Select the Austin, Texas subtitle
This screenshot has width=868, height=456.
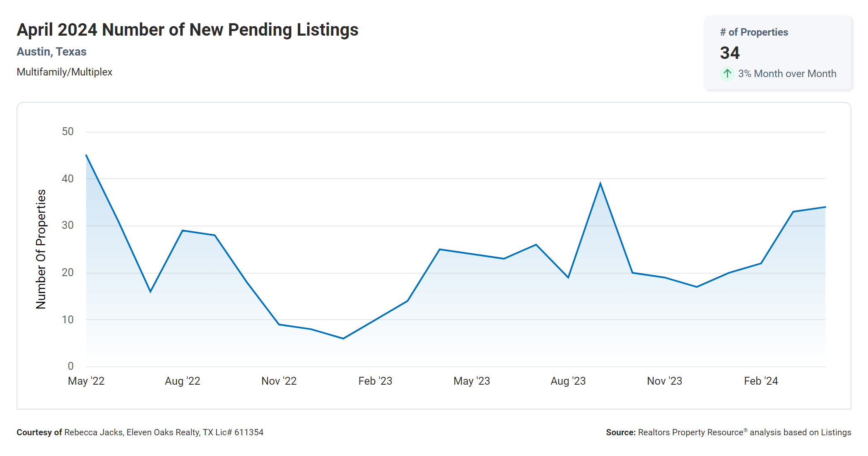(x=51, y=52)
